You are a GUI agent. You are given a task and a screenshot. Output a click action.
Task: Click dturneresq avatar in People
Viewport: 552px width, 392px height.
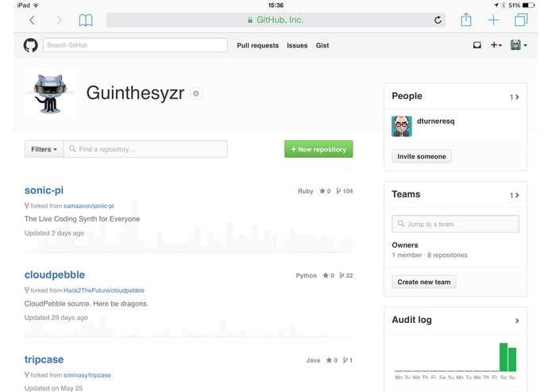point(402,126)
